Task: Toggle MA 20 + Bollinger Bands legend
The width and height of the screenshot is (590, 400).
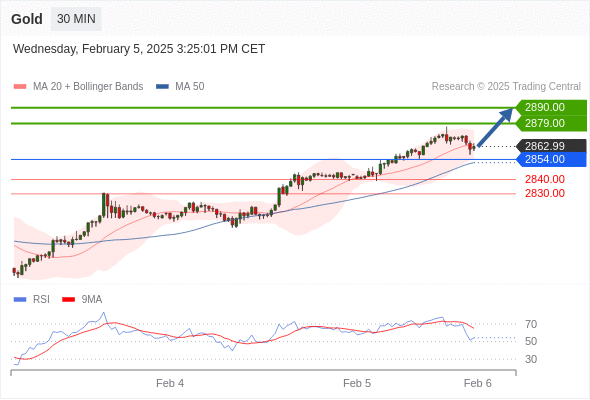Action: [x=78, y=87]
